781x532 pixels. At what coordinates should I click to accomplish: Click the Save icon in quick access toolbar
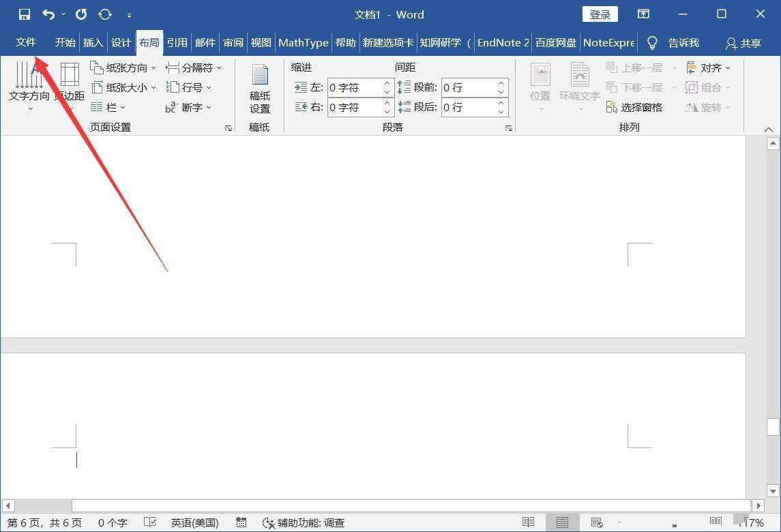24,14
